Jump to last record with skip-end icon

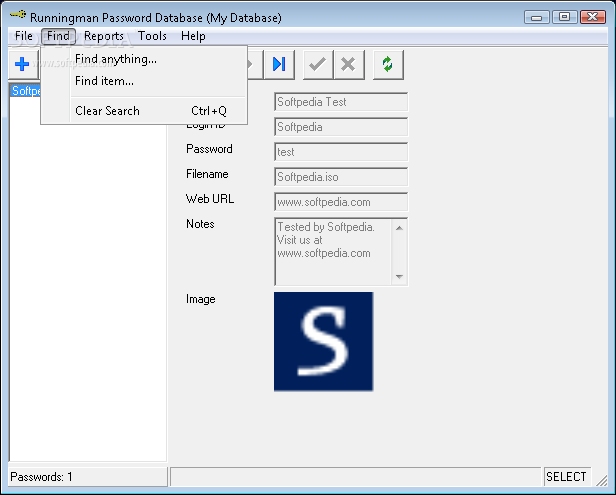coord(279,64)
